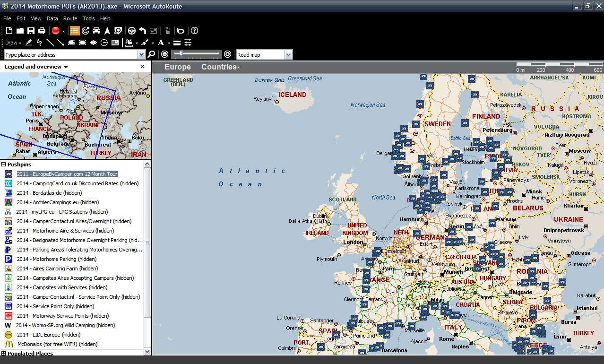Click the send to mobile device icon
Screen dimensions: 604x364
[168, 31]
